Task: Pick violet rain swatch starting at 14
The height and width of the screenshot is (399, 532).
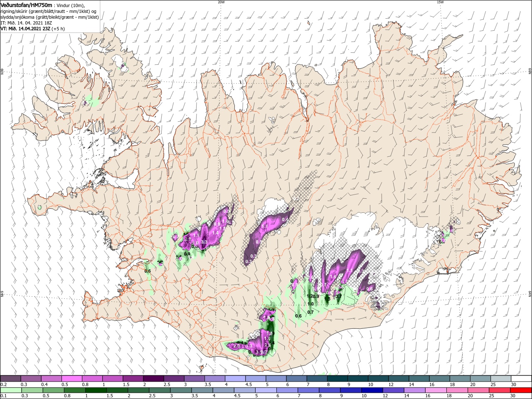Action: (414, 390)
